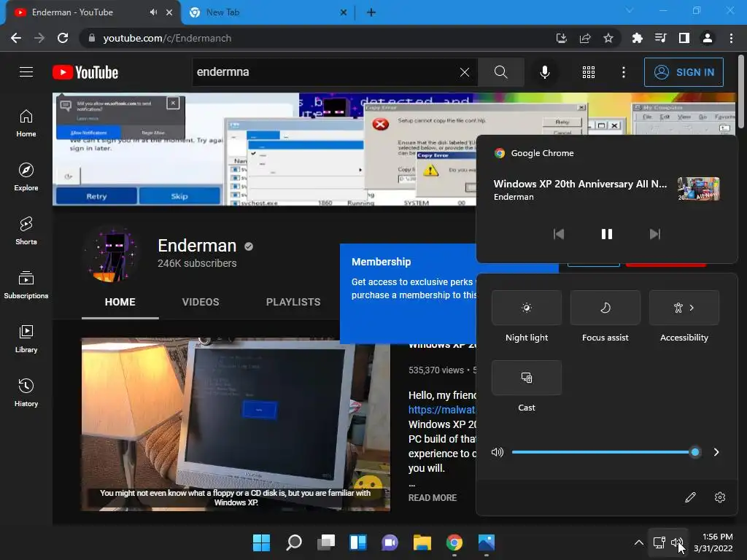Click the Enderman channel avatar
Screen dimensions: 747x560
pyautogui.click(x=112, y=254)
